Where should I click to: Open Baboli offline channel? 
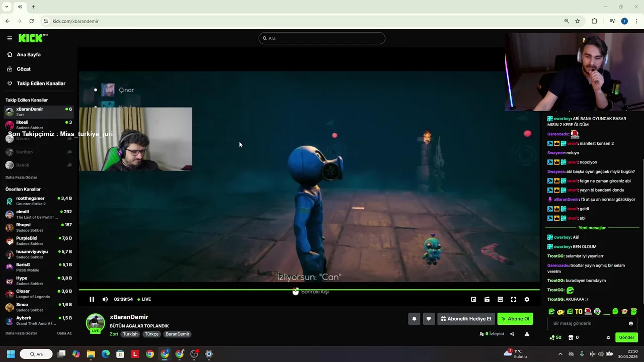tap(39, 165)
